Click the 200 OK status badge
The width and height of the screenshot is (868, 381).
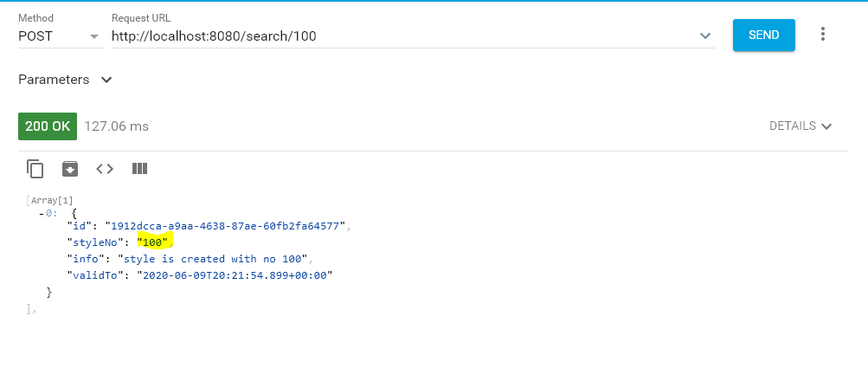tap(48, 126)
